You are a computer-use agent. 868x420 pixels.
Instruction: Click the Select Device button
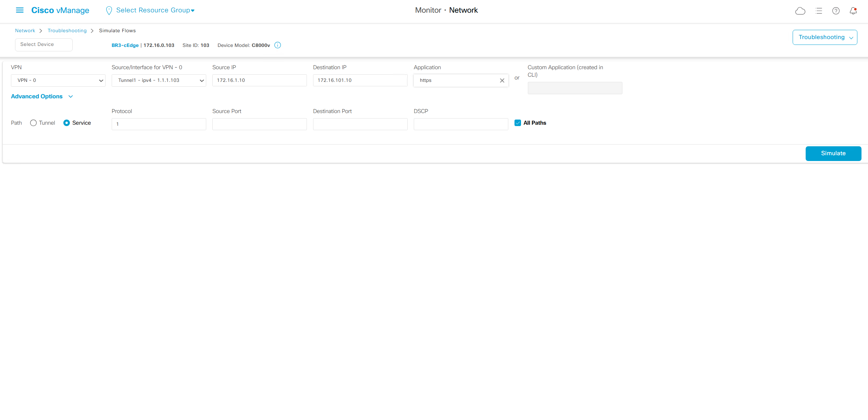[x=44, y=45]
